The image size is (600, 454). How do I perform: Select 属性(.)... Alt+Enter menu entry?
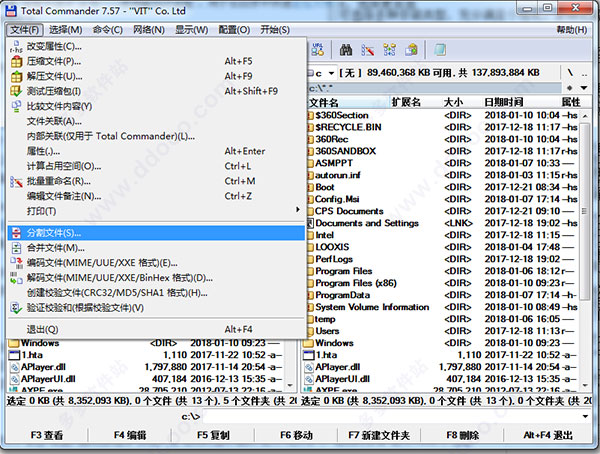(156, 151)
